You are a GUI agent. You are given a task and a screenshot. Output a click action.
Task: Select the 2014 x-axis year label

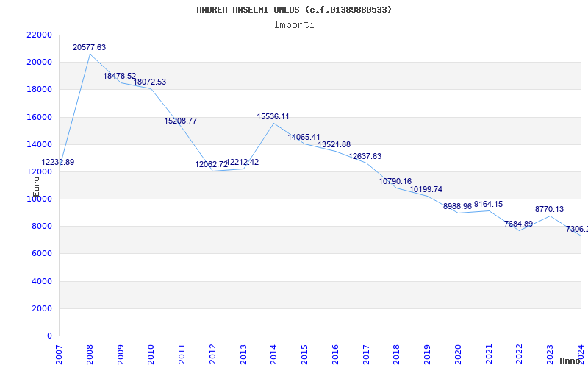click(x=273, y=354)
